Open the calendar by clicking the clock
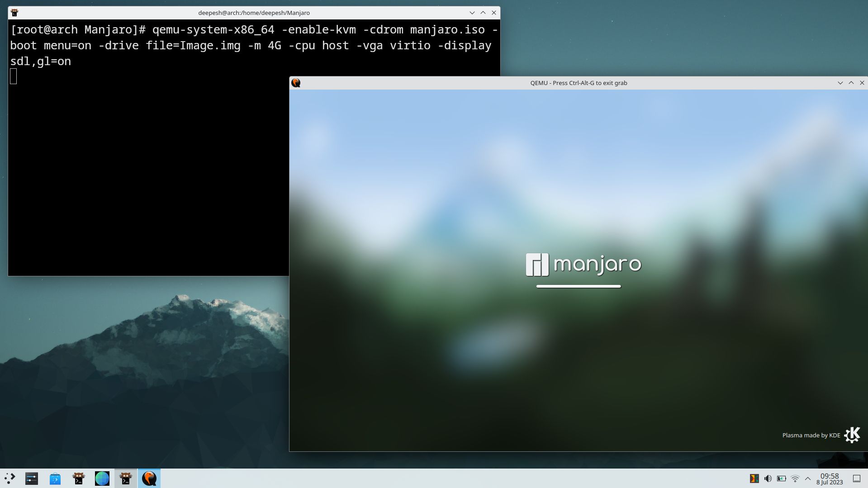 coord(829,478)
